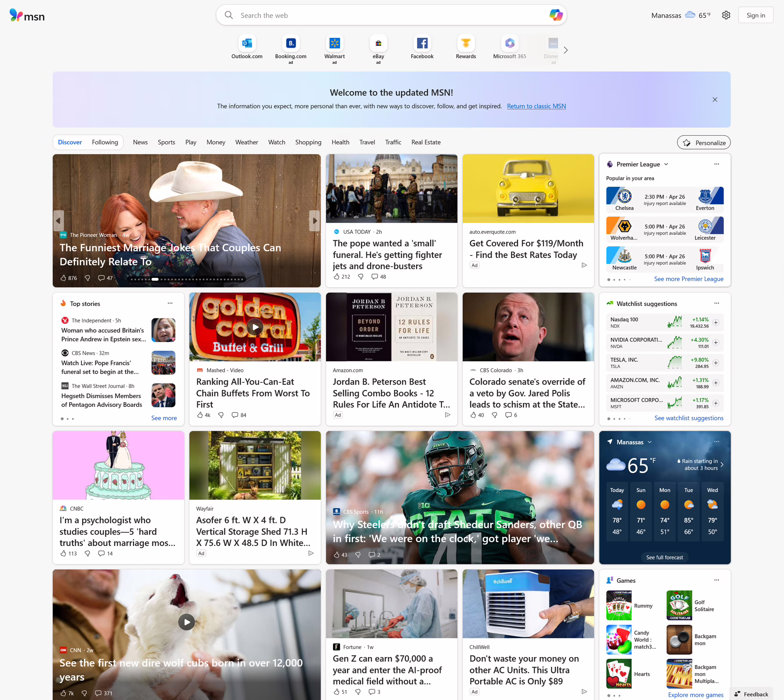Open Premier League card more options
The width and height of the screenshot is (784, 700).
click(717, 164)
